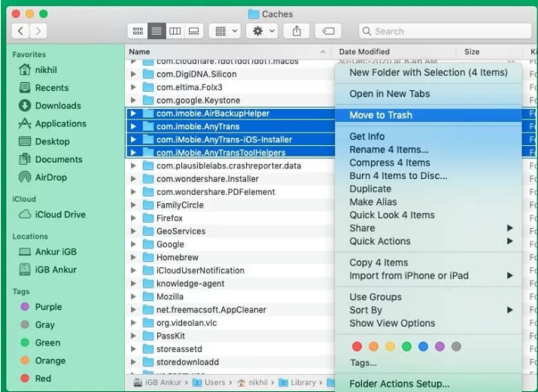The height and width of the screenshot is (392, 538).
Task: Click the Edit Tags toolbar button
Action: (328, 31)
